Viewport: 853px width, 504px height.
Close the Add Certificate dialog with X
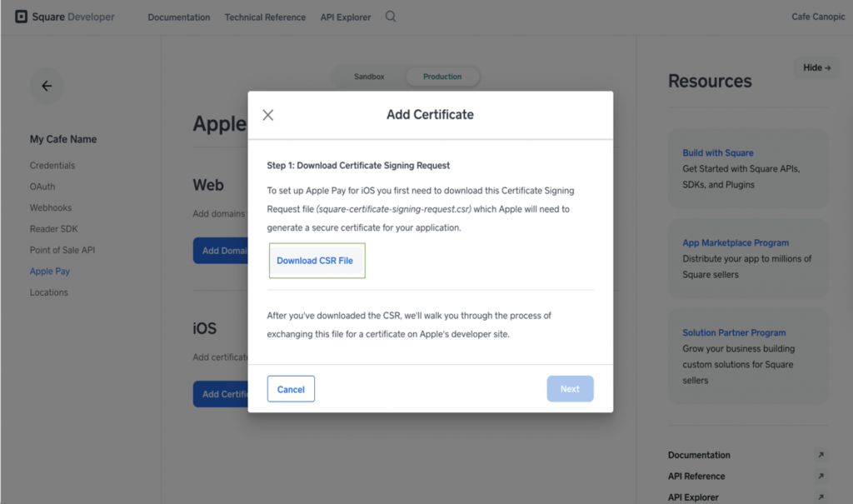pos(268,115)
